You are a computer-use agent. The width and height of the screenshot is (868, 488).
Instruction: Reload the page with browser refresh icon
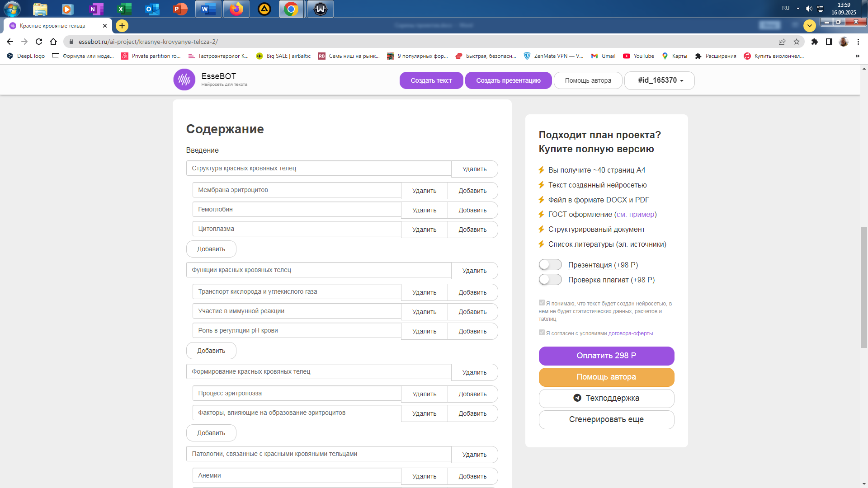pos(39,42)
